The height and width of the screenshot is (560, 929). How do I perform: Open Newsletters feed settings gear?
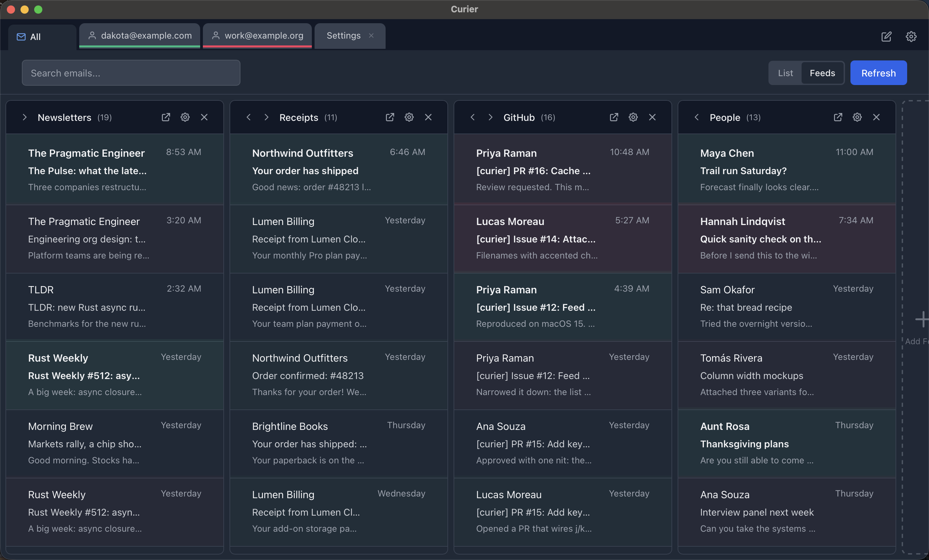click(185, 117)
